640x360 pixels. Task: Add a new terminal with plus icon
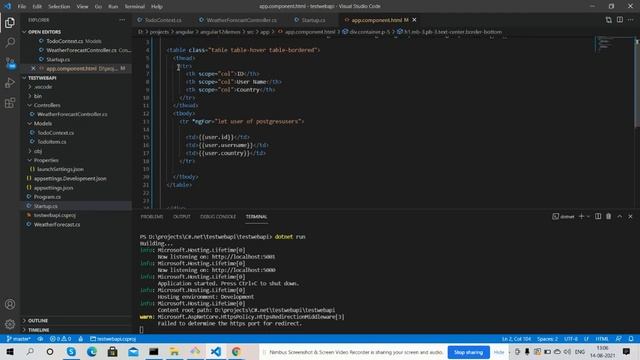click(581, 216)
